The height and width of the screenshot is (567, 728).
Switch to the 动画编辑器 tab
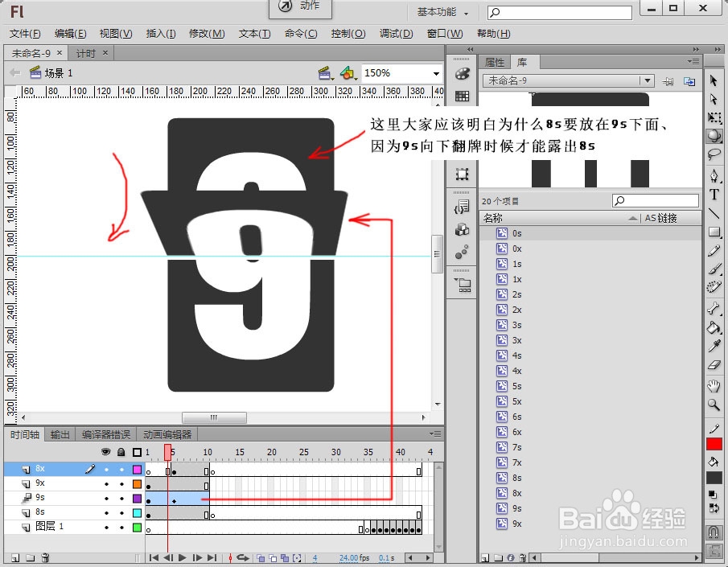167,434
